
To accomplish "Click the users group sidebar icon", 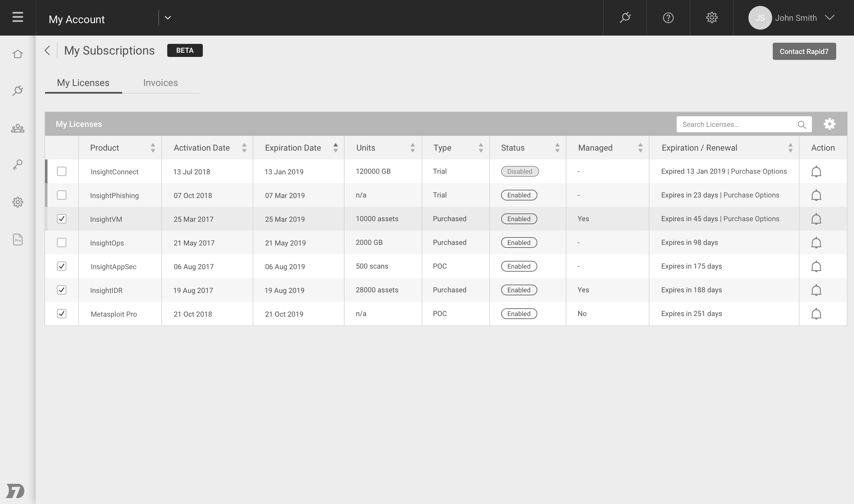I will click(x=18, y=128).
